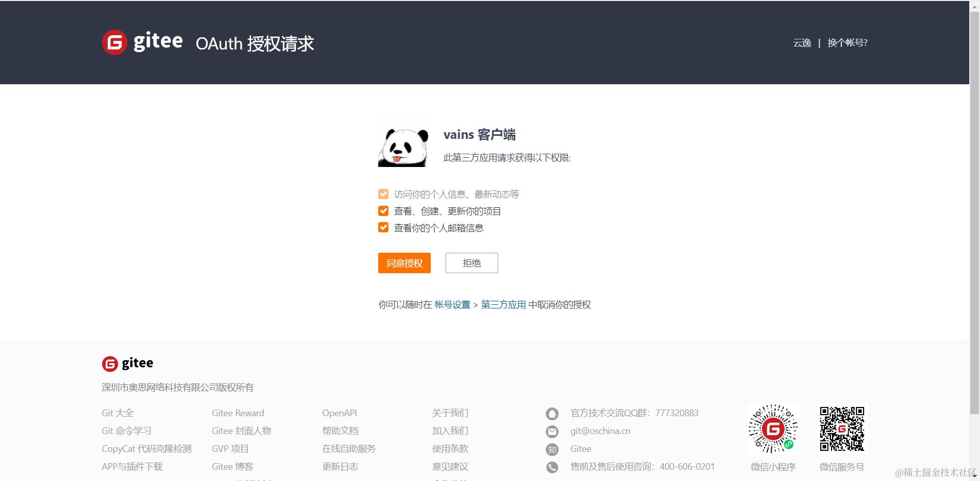Open the 帐号设置 link
980x481 pixels.
click(x=452, y=304)
